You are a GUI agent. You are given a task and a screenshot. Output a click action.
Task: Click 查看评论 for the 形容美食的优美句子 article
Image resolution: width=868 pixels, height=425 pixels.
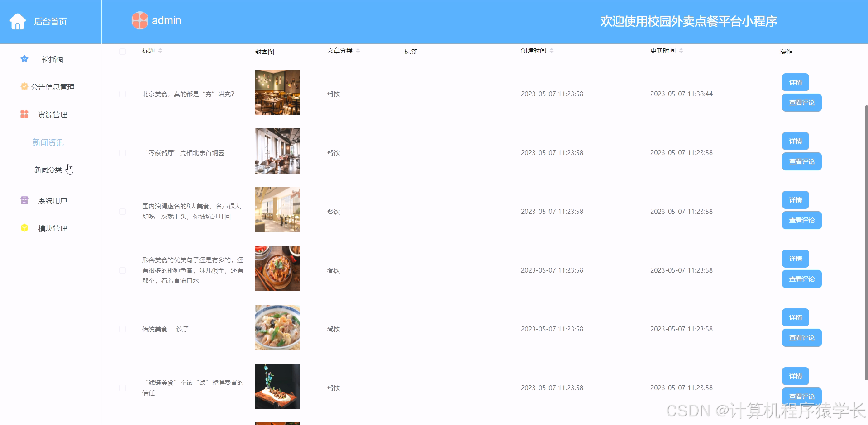pyautogui.click(x=801, y=279)
